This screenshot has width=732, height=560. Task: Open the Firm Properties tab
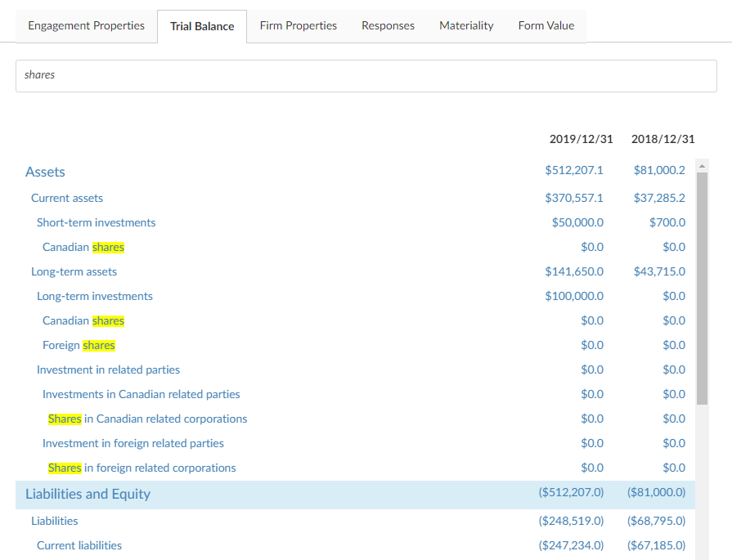(x=298, y=25)
